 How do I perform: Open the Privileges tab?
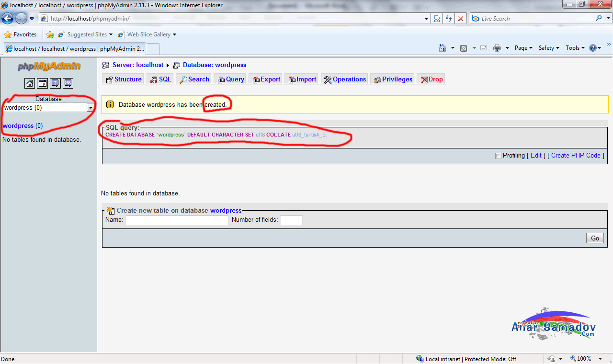click(x=393, y=79)
